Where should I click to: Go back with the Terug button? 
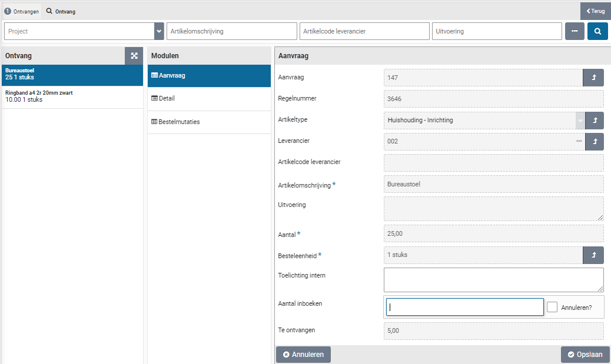point(595,11)
